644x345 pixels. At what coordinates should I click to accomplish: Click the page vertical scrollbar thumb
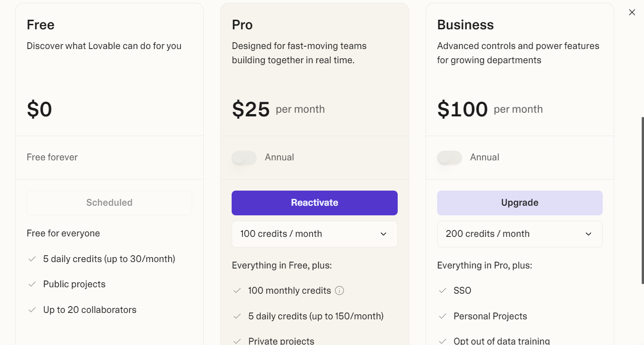tap(642, 200)
